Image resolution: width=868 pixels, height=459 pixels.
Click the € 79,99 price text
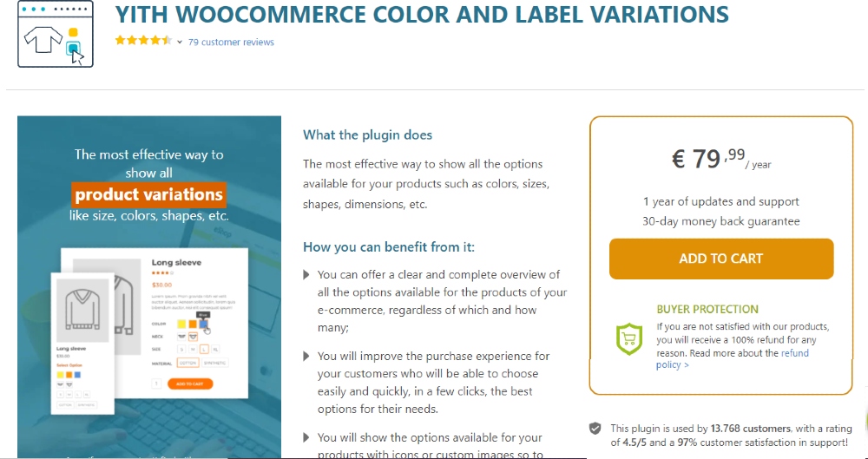(x=708, y=159)
